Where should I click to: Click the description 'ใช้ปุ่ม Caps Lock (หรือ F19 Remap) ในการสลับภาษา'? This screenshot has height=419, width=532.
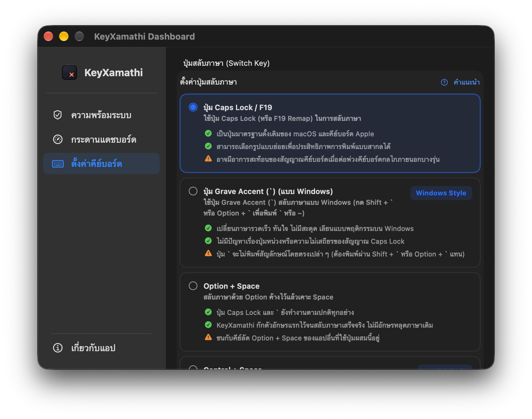click(282, 119)
